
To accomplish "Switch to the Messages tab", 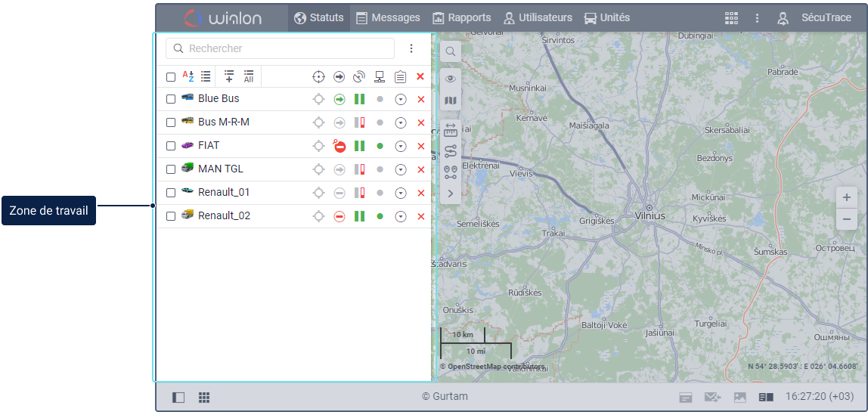I will [x=388, y=17].
